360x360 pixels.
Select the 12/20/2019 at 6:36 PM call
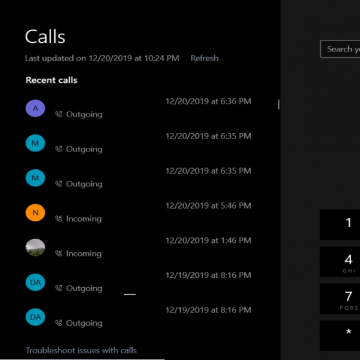(138, 108)
